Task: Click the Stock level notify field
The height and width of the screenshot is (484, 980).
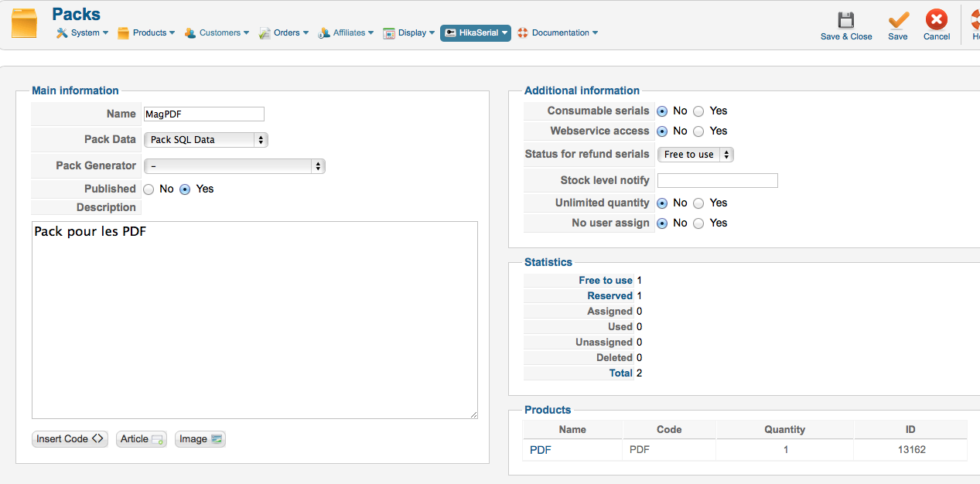Action: pyautogui.click(x=717, y=181)
